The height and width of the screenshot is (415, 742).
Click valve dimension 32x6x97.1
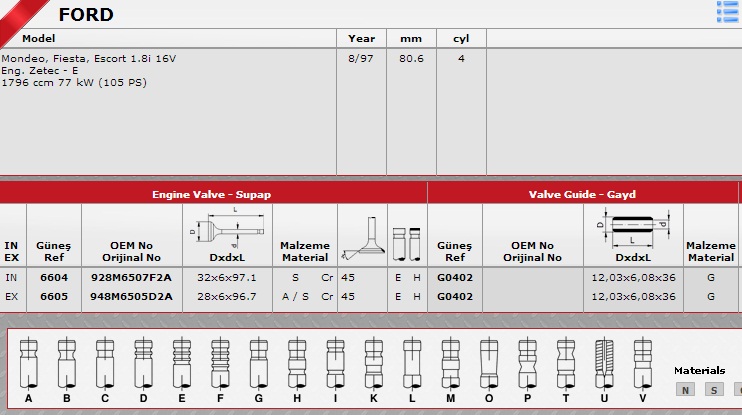227,277
